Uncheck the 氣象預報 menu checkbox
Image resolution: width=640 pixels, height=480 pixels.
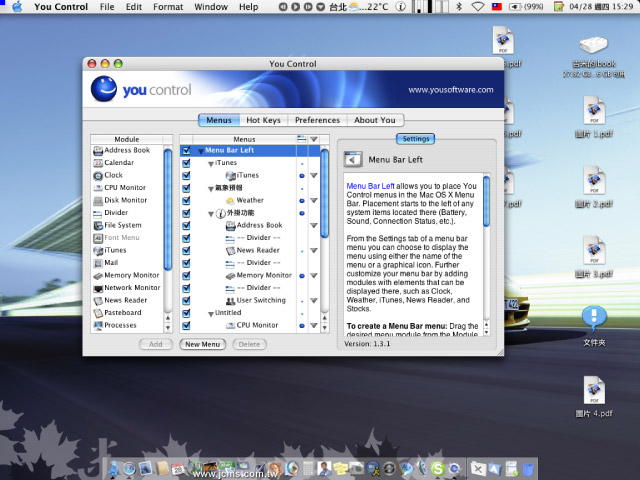[x=186, y=188]
